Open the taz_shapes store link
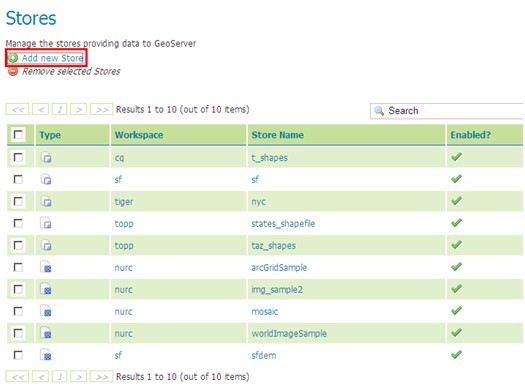Viewport: 525px width, 390px height. [x=274, y=246]
